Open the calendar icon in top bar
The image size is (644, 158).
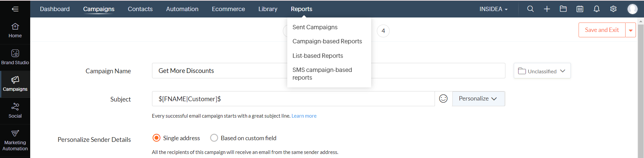(580, 9)
